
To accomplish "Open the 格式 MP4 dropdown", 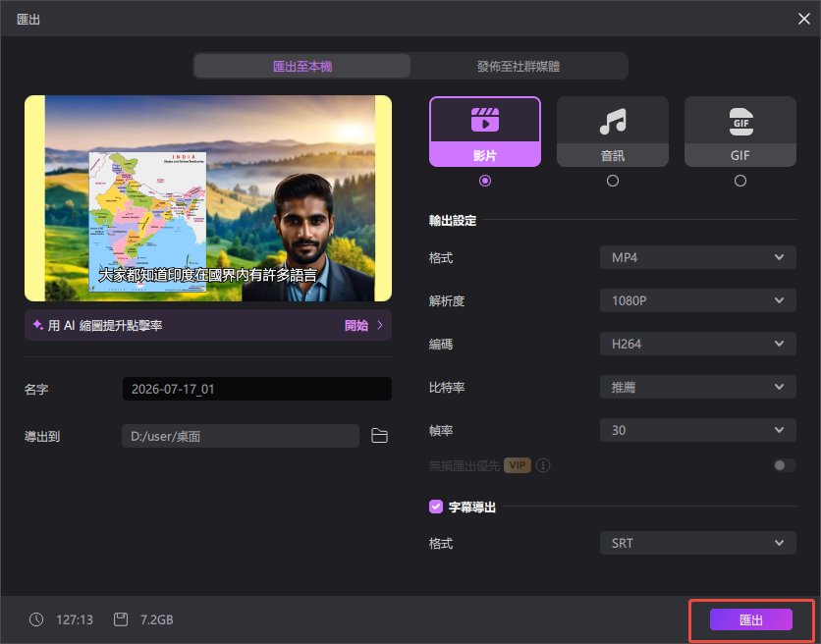I will click(698, 257).
